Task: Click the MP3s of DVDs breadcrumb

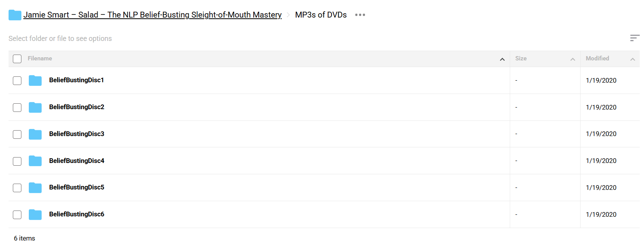Action: [321, 15]
